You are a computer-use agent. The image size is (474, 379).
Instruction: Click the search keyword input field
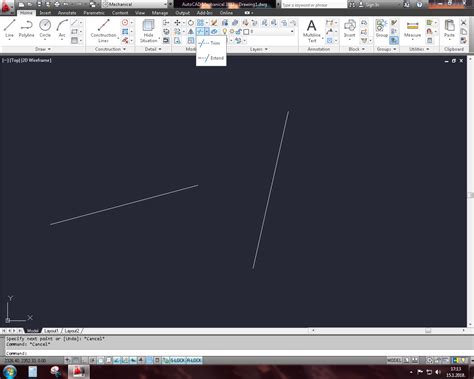tap(314, 5)
